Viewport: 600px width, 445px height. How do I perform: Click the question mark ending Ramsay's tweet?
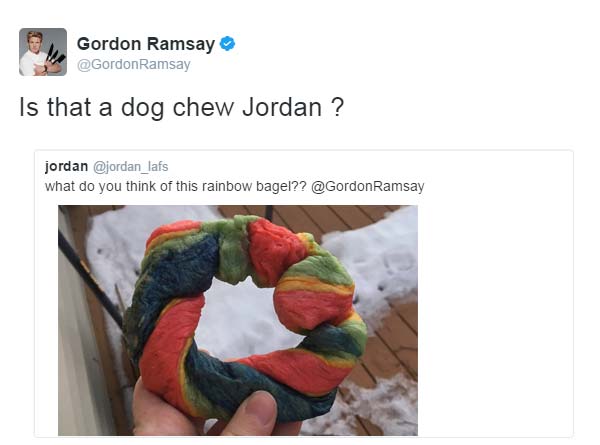pos(337,107)
